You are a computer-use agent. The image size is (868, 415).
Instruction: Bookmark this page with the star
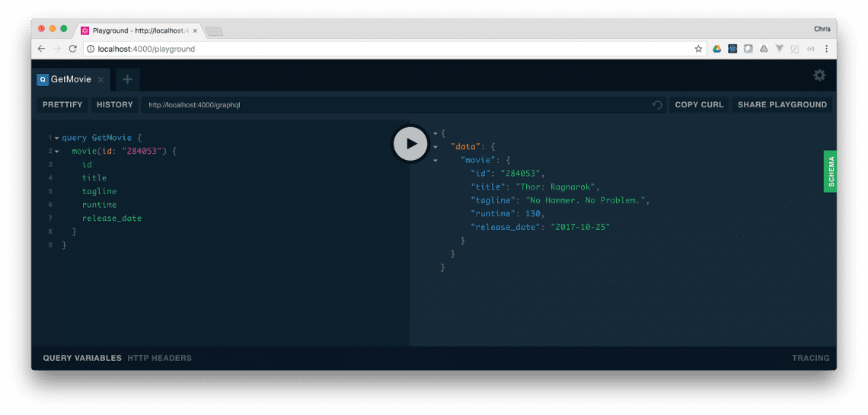tap(698, 49)
